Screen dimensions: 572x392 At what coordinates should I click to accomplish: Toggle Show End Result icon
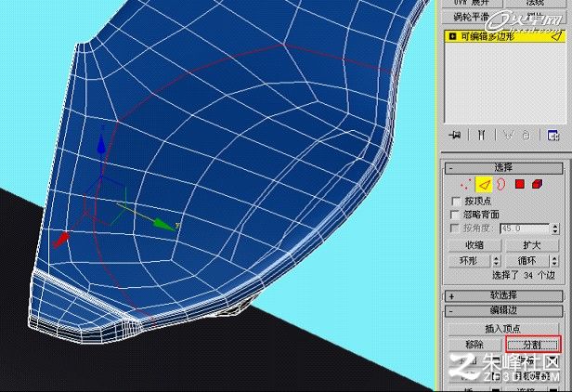[482, 136]
